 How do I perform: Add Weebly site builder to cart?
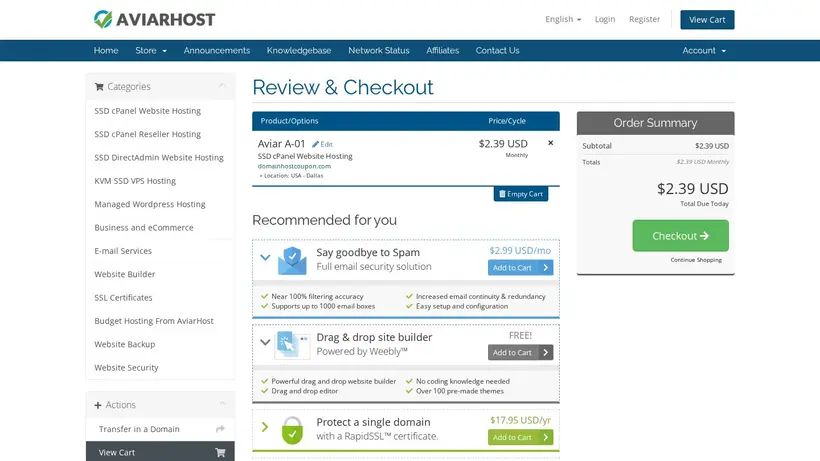coord(520,352)
